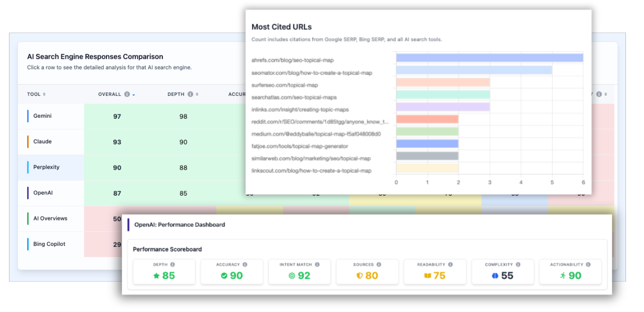644x312 pixels.
Task: Click the info icon on the Depth scorecard
Action: click(x=173, y=265)
